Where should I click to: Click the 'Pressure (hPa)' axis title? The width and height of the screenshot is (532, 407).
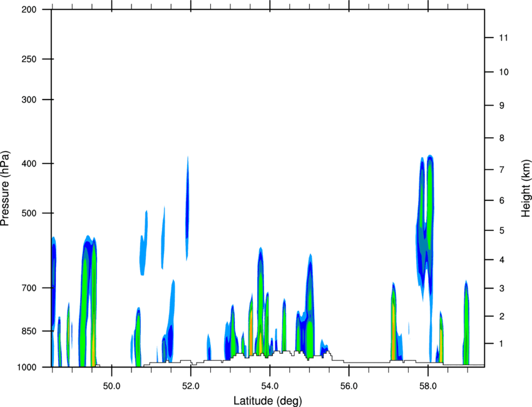pos(5,188)
